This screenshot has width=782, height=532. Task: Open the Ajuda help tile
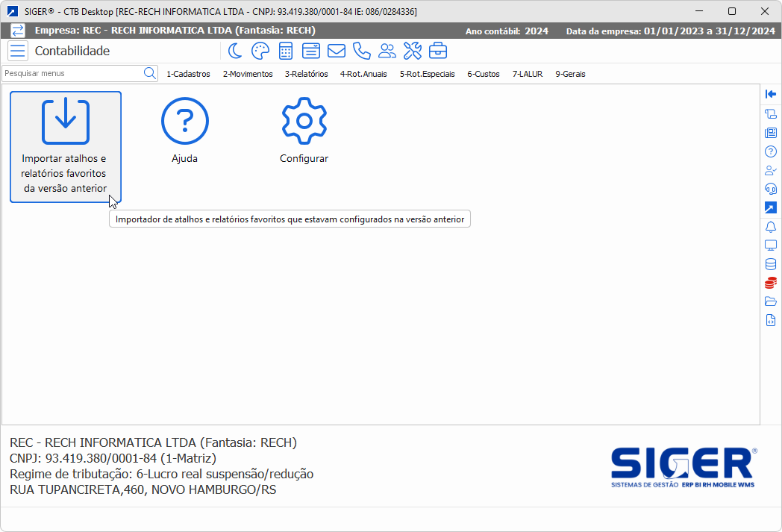pos(185,131)
